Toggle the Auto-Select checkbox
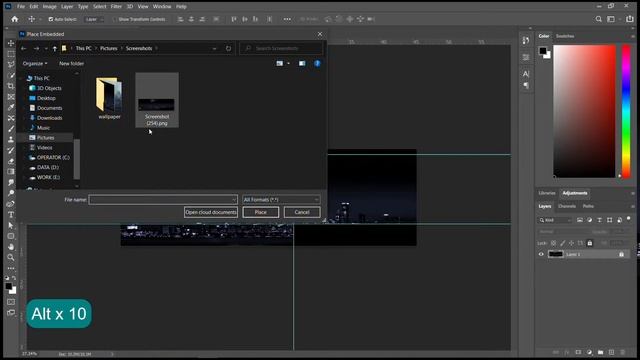Viewport: 640px width, 360px height. (x=51, y=19)
